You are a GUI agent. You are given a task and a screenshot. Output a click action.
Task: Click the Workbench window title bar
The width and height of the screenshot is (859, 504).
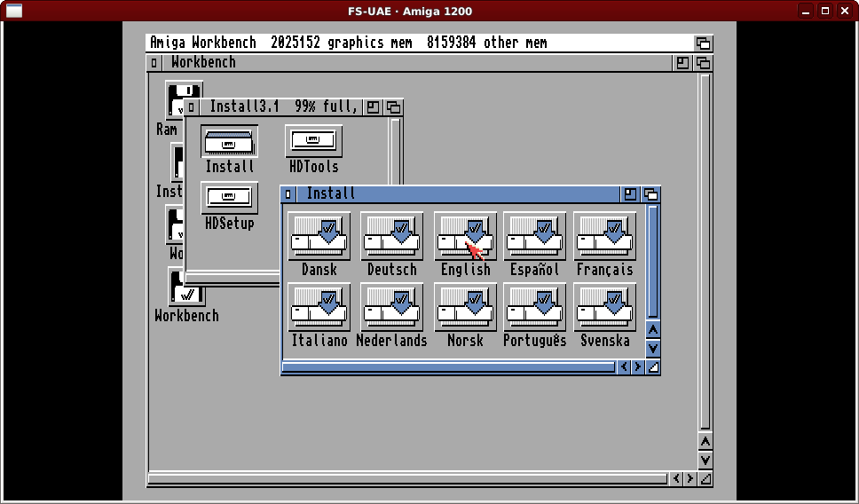[417, 63]
